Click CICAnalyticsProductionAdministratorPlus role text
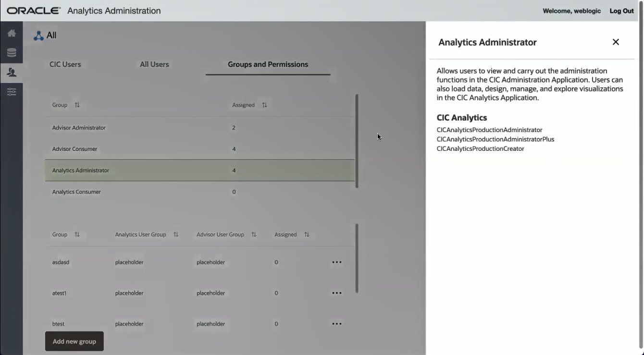The width and height of the screenshot is (644, 355). [x=495, y=139]
